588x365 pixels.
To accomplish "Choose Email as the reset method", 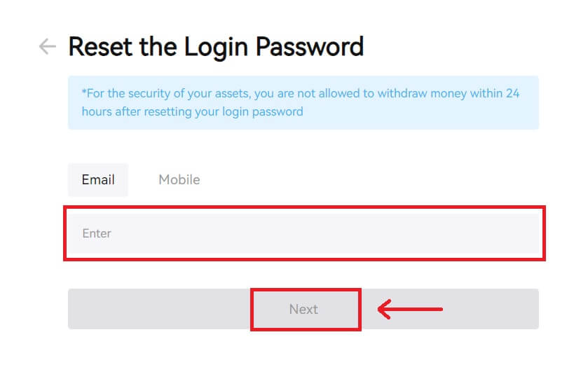I will 98,179.
